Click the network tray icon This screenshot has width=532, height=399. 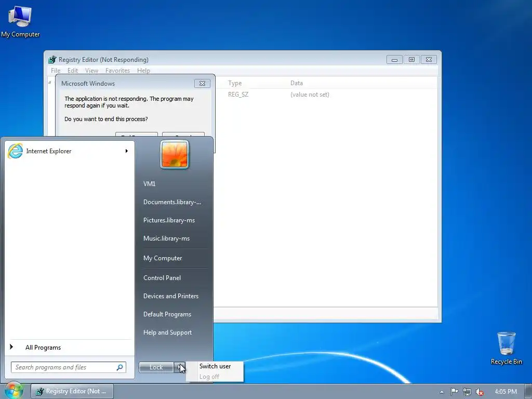coord(467,392)
